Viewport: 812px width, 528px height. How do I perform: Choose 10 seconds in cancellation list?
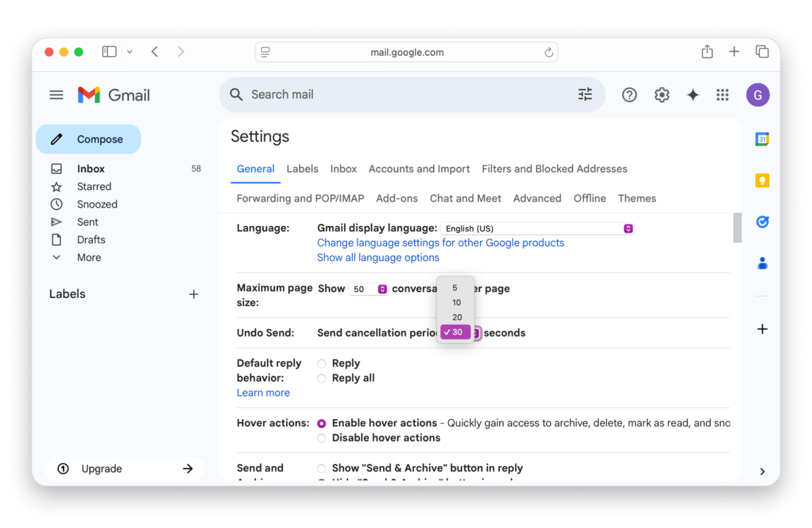pos(456,303)
